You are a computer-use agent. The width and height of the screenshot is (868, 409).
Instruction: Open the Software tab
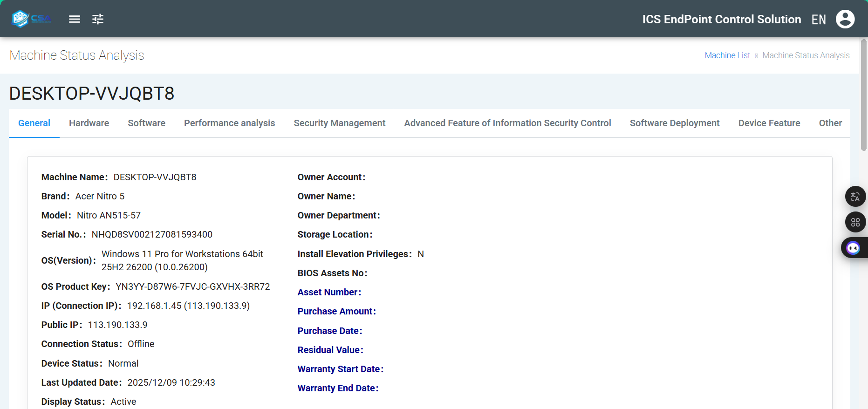(146, 123)
